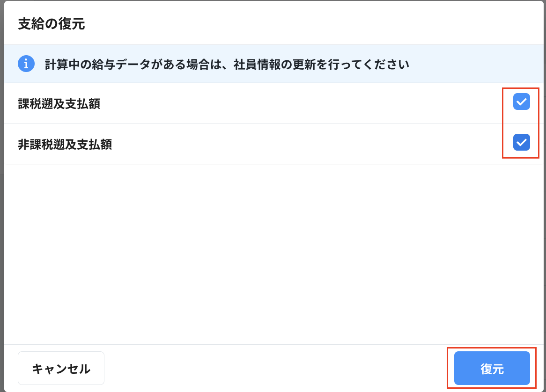Click the 支給の復元 dialog title
The image size is (546, 392).
tap(52, 24)
